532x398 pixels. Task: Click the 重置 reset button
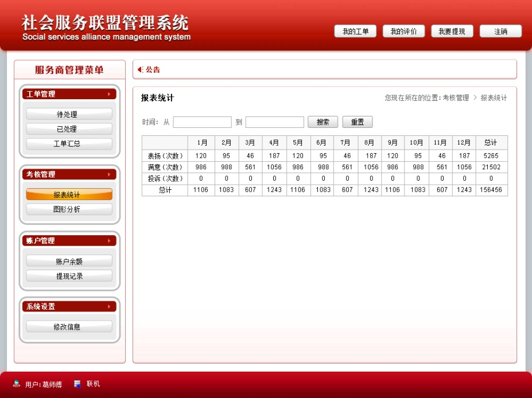358,121
